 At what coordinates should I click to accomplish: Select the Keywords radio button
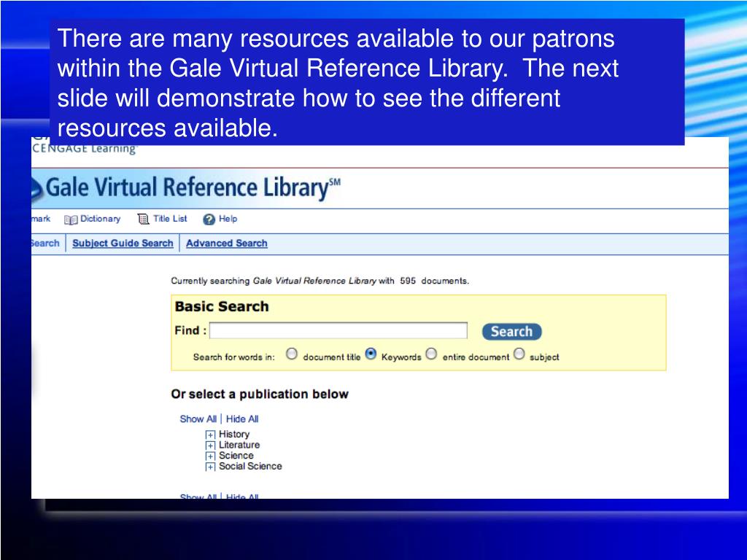pos(371,354)
